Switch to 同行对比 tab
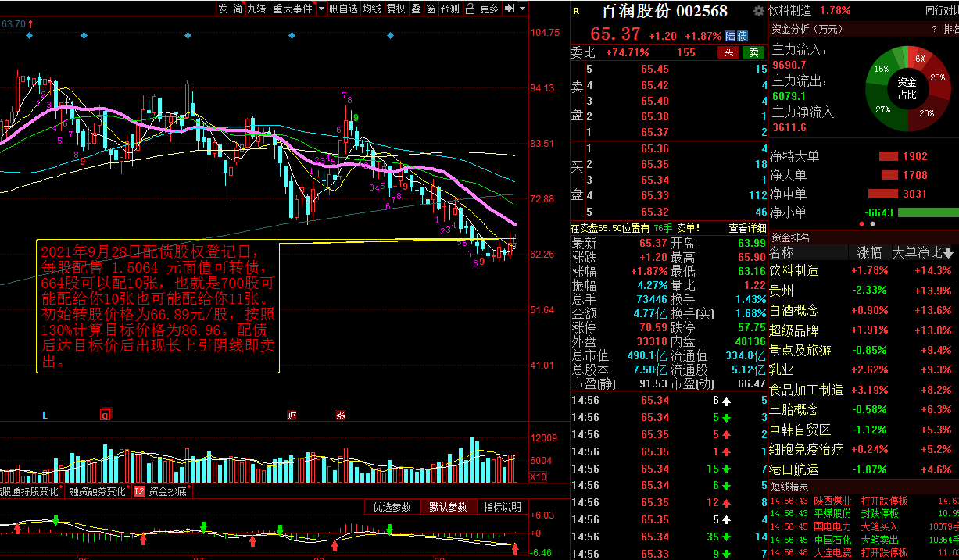Screen dimensions: 959x560 942,10
